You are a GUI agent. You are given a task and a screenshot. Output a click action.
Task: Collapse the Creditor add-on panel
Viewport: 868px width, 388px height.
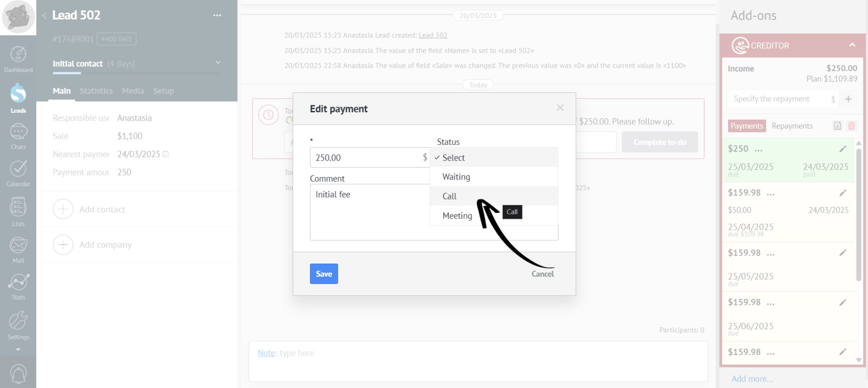tap(852, 45)
